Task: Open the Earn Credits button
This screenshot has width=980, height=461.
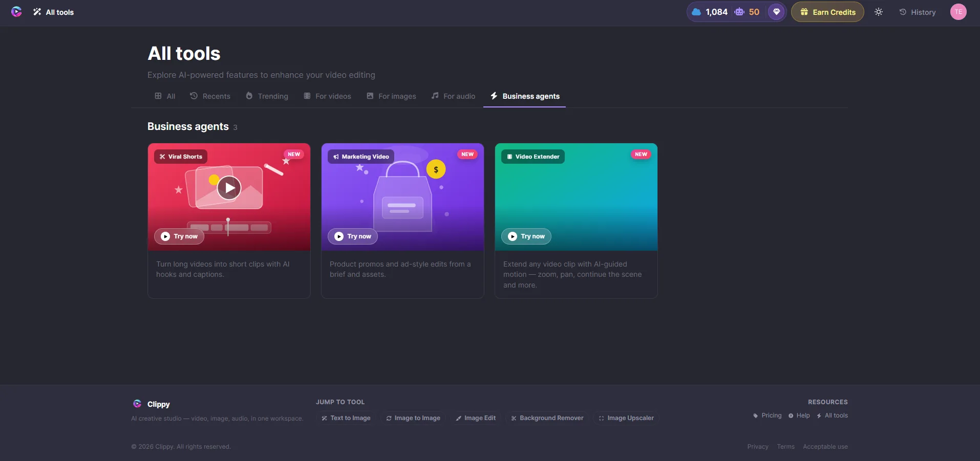Action: tap(827, 12)
